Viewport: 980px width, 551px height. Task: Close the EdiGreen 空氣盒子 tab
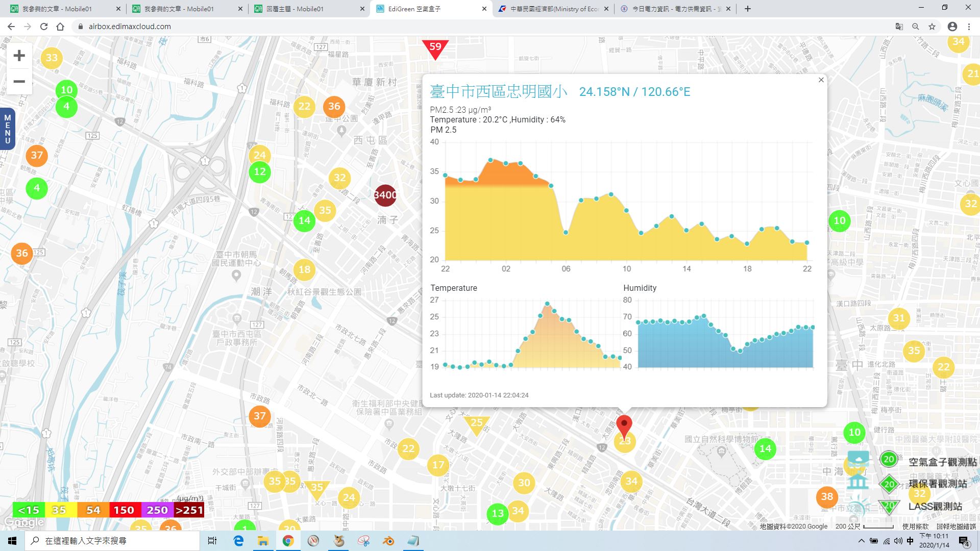pos(484,9)
